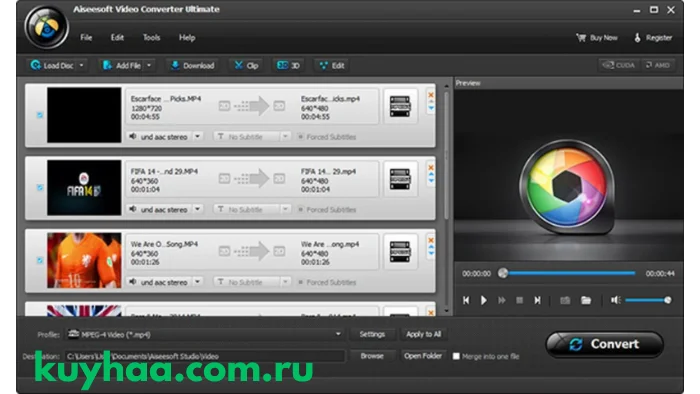Click the Convert button
This screenshot has width=700, height=394.
click(604, 344)
